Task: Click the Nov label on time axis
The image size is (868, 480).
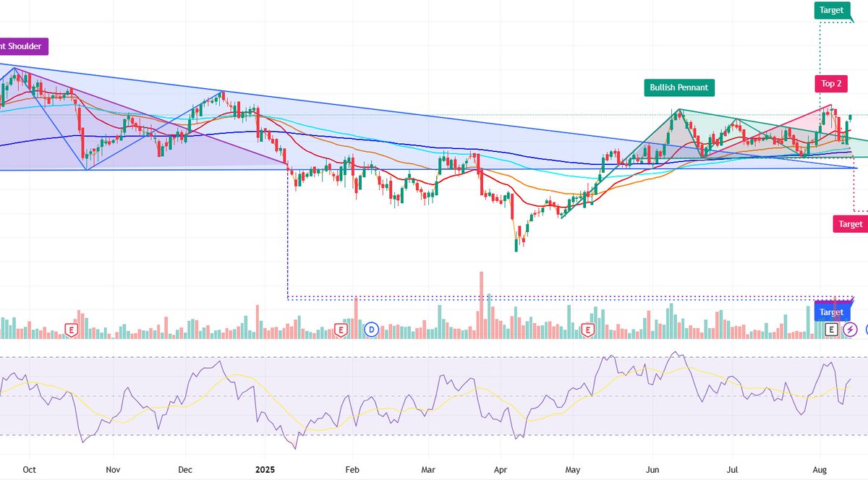Action: click(x=113, y=468)
